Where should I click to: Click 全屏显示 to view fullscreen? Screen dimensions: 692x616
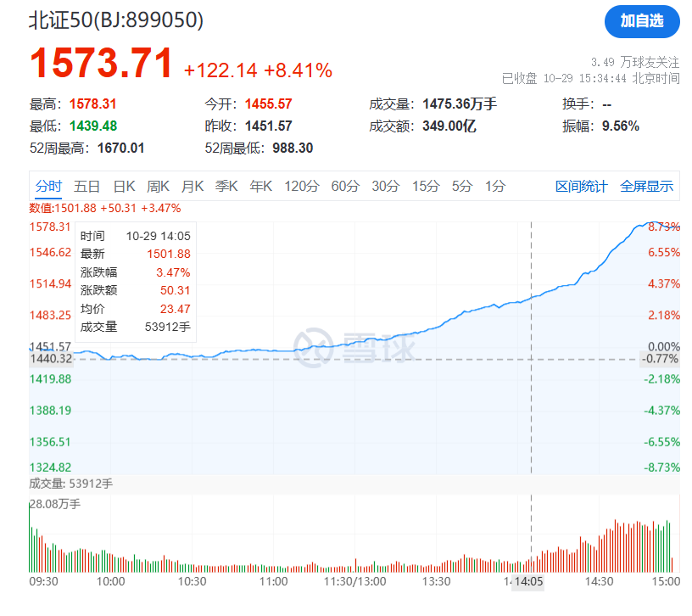click(x=646, y=187)
